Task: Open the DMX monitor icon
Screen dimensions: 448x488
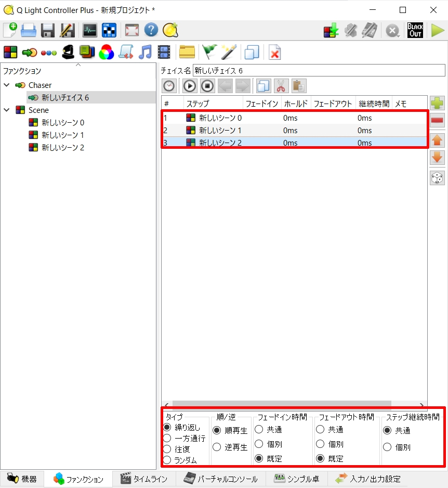Action: point(89,31)
